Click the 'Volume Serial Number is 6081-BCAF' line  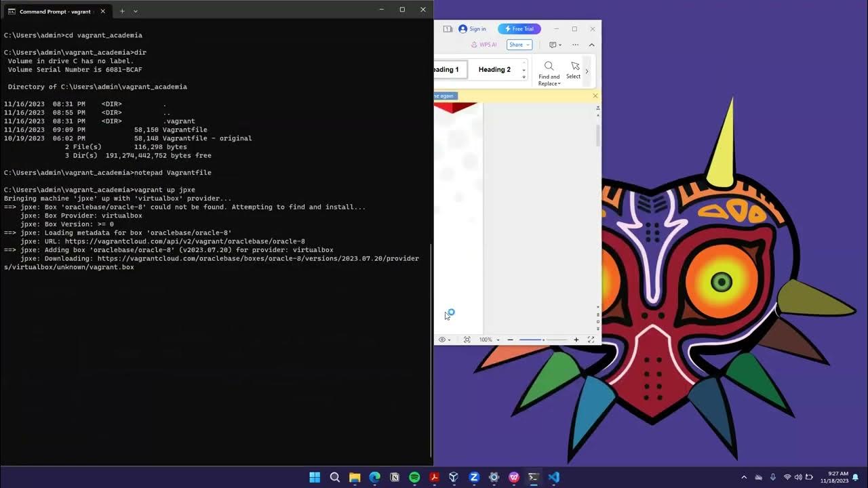point(75,70)
